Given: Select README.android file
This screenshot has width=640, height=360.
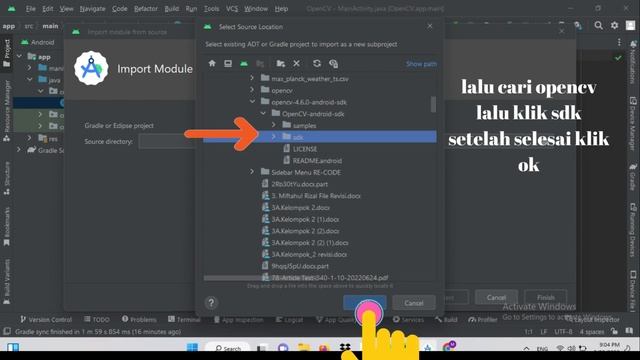Looking at the screenshot, I should (x=317, y=160).
